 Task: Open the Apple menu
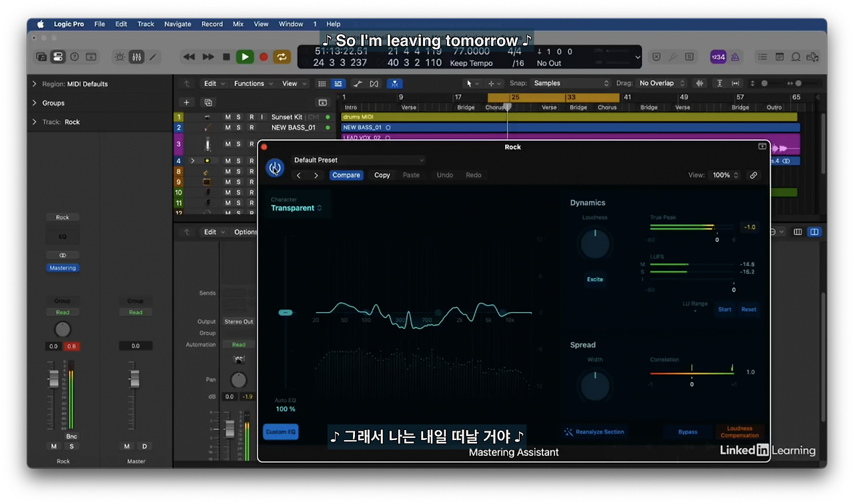pos(40,24)
